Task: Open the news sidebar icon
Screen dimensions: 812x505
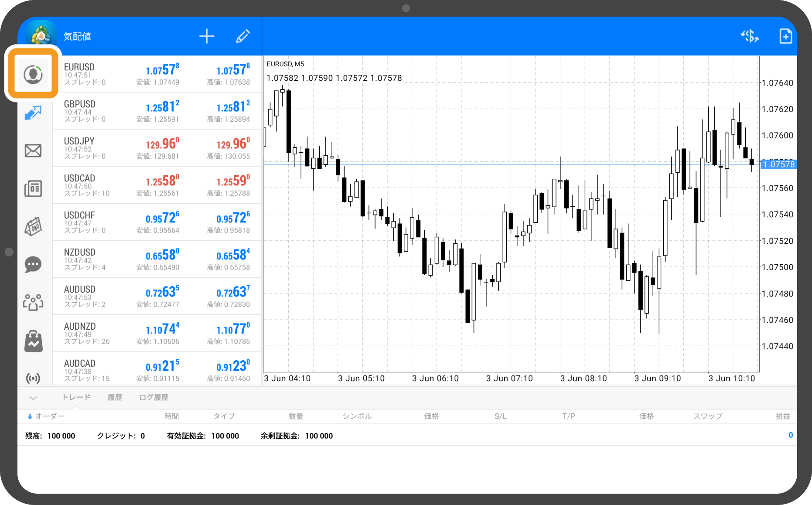Action: tap(33, 189)
